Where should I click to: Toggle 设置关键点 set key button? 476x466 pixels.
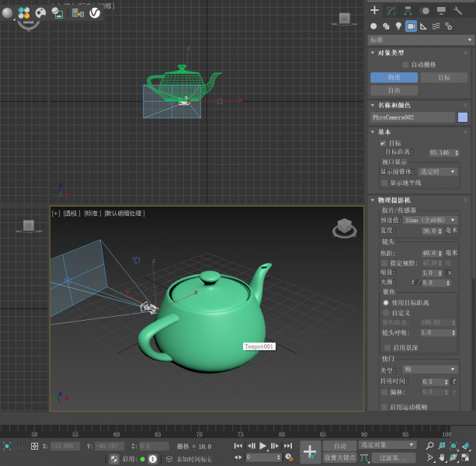(x=339, y=457)
